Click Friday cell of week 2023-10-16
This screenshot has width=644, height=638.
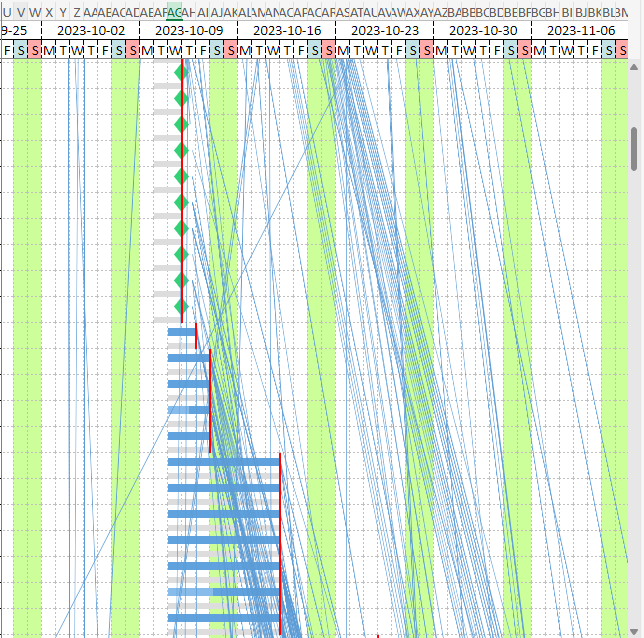[x=301, y=51]
